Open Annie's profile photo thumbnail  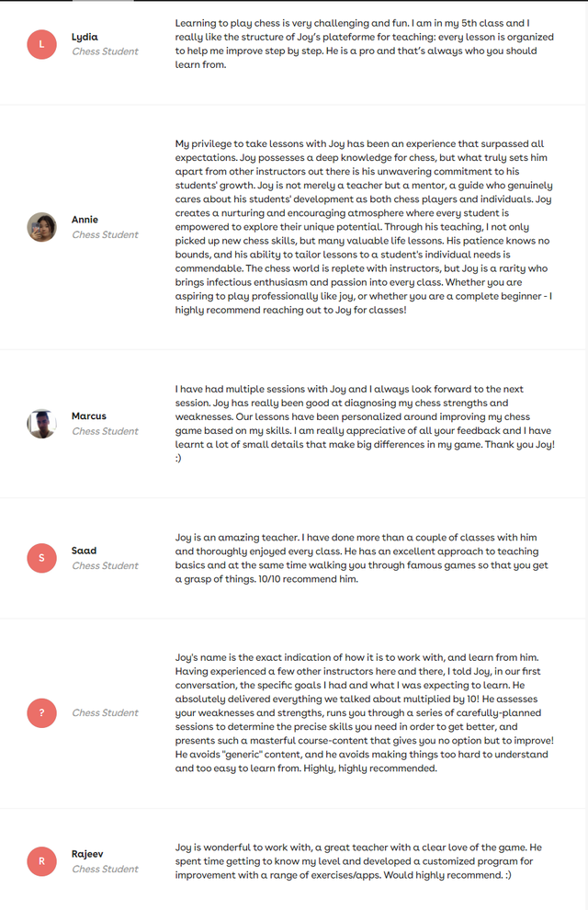click(x=41, y=227)
